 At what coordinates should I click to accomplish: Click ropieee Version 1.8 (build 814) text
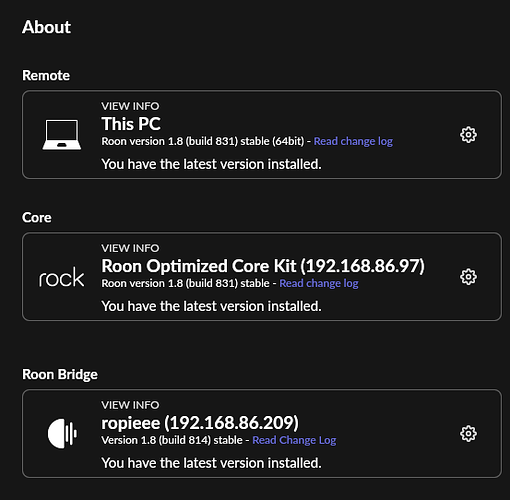pos(172,440)
